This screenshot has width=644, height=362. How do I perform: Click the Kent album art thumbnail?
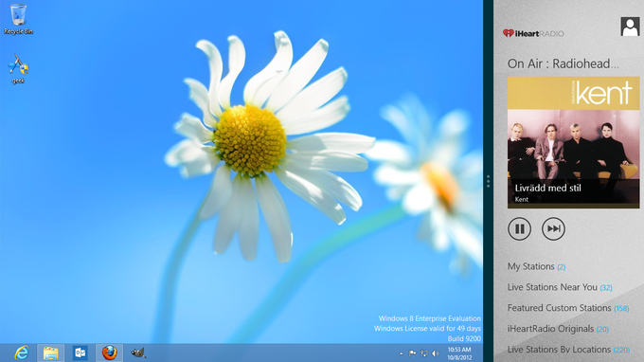[x=573, y=142]
